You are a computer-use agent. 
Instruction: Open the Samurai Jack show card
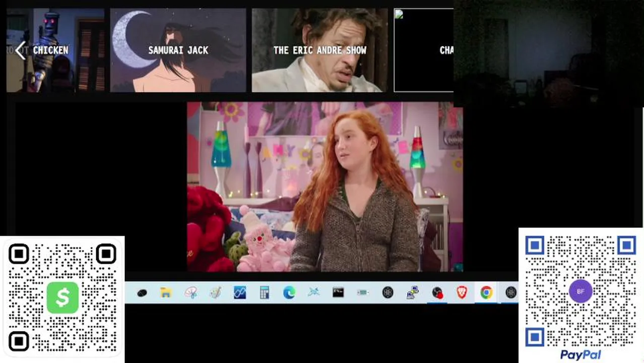tap(178, 50)
